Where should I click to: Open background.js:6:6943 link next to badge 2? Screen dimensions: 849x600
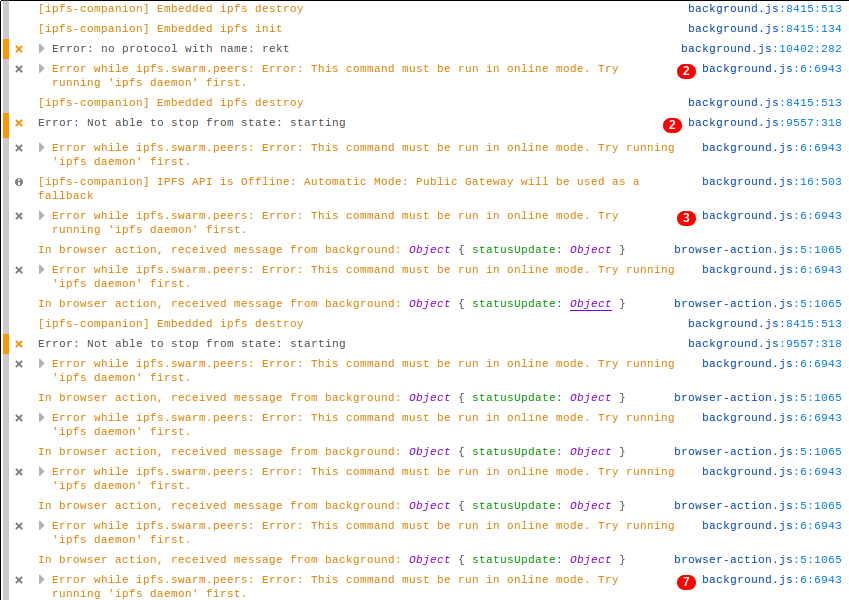(x=772, y=69)
